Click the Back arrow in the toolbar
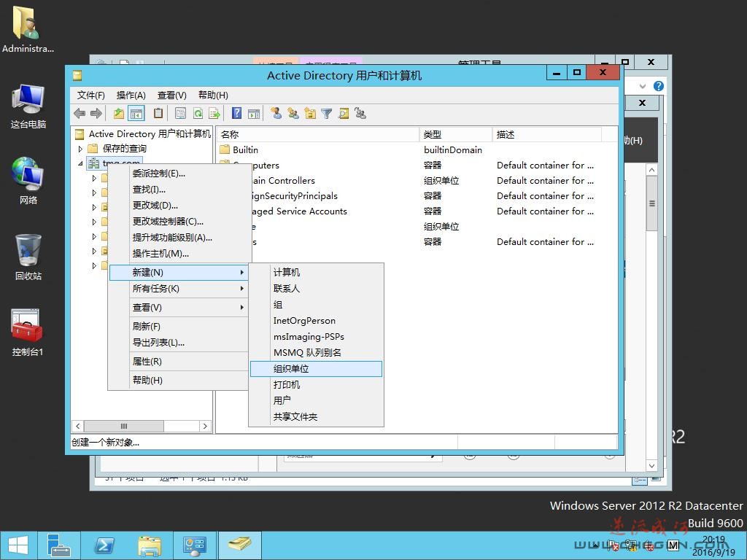Screen dimensions: 747x560 click(x=80, y=113)
